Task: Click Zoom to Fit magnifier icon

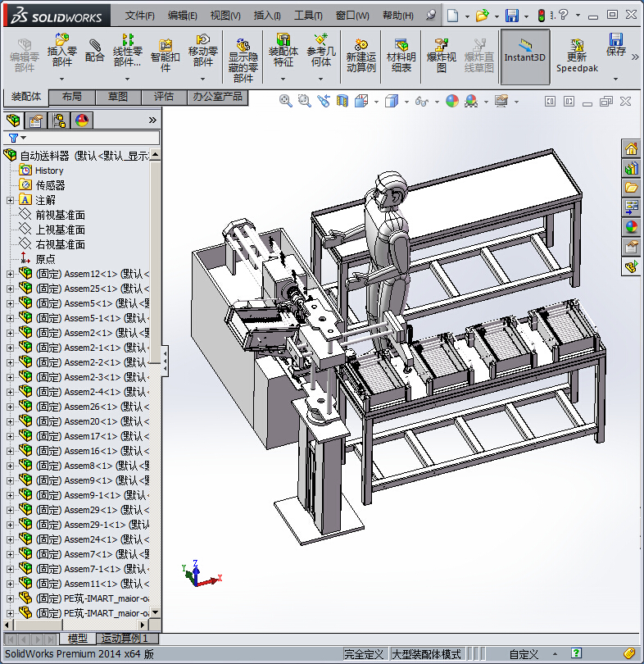Action: tap(286, 101)
